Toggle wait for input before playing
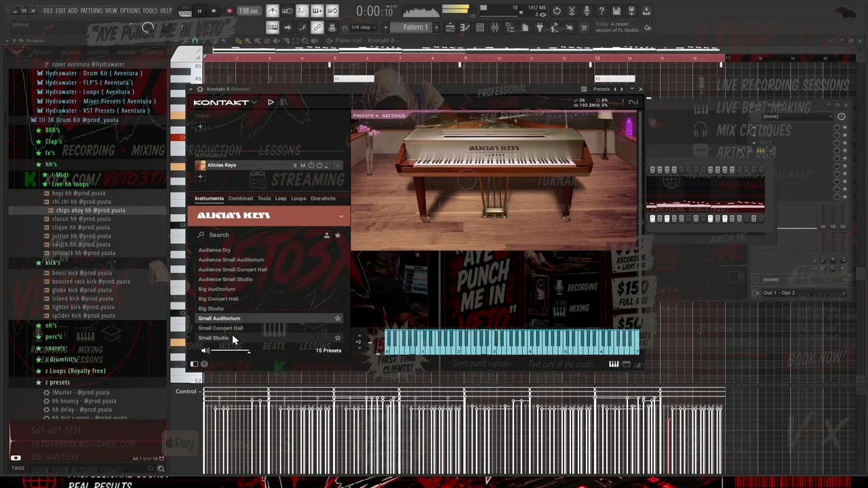868x488 pixels. 287,11
